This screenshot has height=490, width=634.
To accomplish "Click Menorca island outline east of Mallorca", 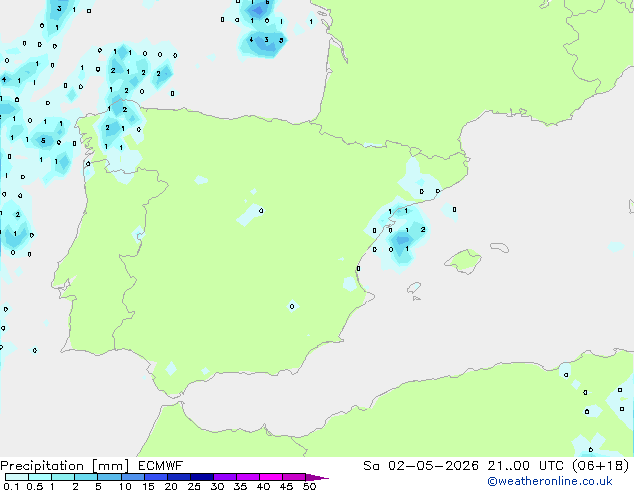I will click(x=499, y=247).
